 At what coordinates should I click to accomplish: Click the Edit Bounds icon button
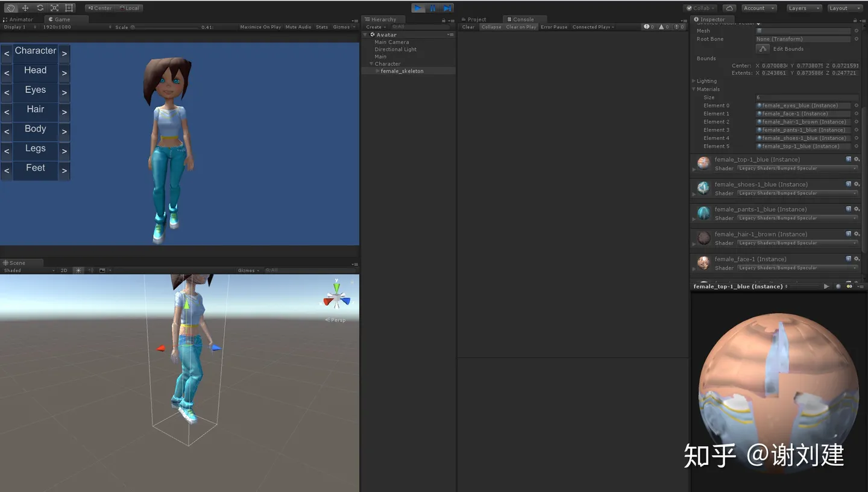pyautogui.click(x=763, y=49)
